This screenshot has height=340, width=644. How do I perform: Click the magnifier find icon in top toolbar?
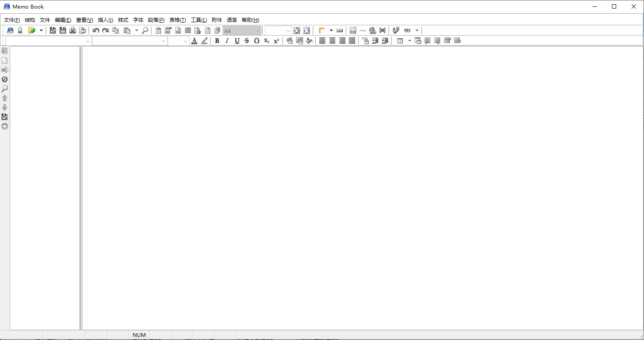[145, 30]
